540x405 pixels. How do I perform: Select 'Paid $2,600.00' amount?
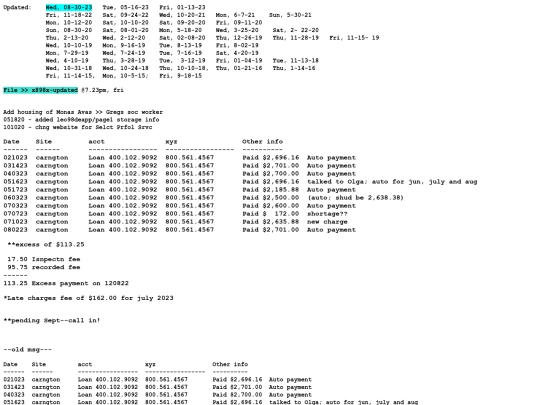[271, 206]
